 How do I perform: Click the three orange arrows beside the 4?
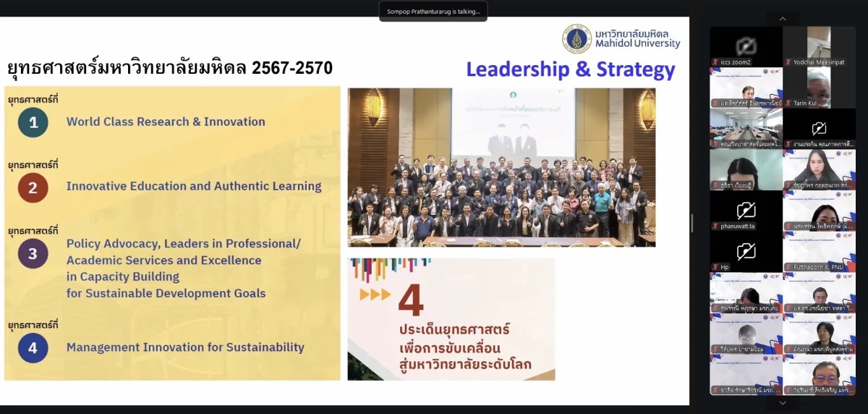coord(375,295)
